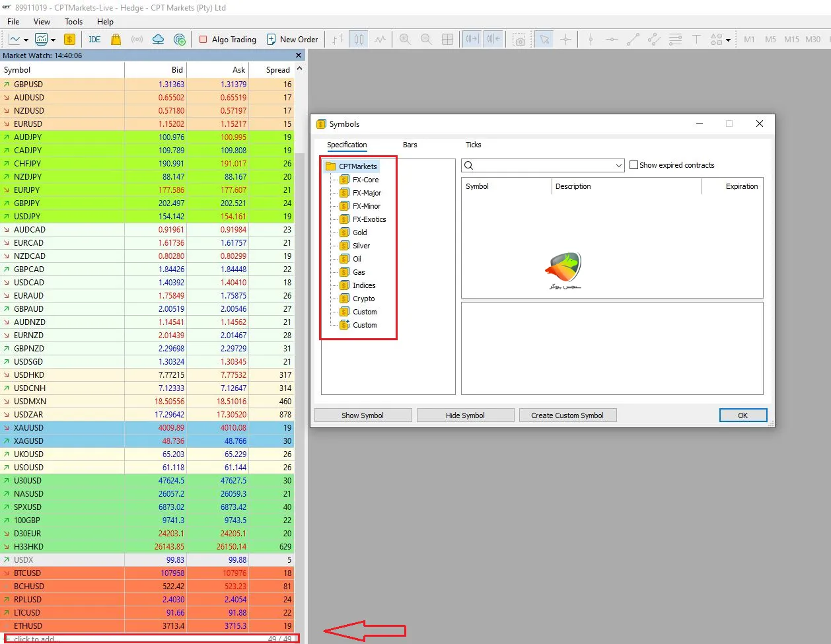Open the Symbols dollar icon in toolbar

click(x=69, y=40)
